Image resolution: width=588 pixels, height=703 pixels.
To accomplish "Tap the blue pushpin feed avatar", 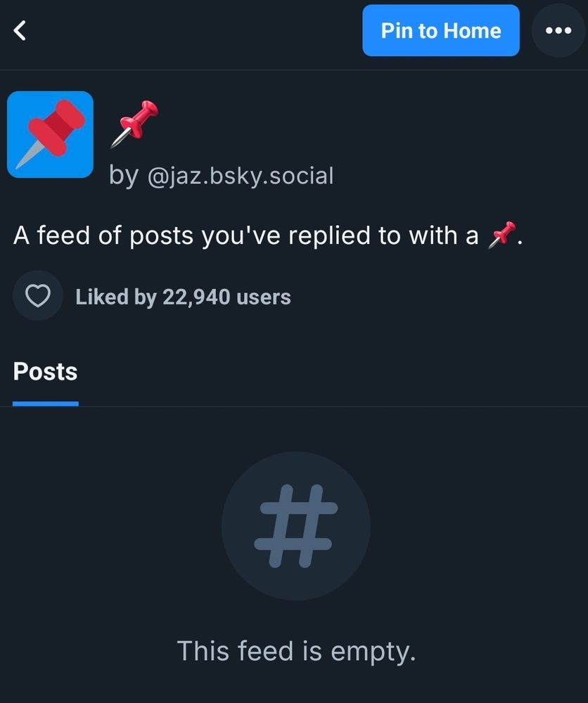I will click(50, 134).
